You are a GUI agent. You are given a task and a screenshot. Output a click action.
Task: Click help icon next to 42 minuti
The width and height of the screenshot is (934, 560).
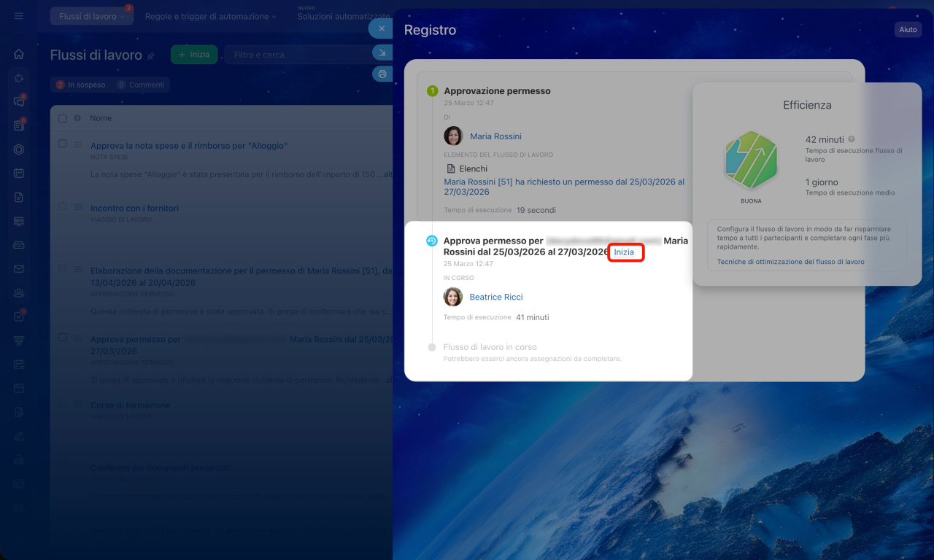[852, 139]
